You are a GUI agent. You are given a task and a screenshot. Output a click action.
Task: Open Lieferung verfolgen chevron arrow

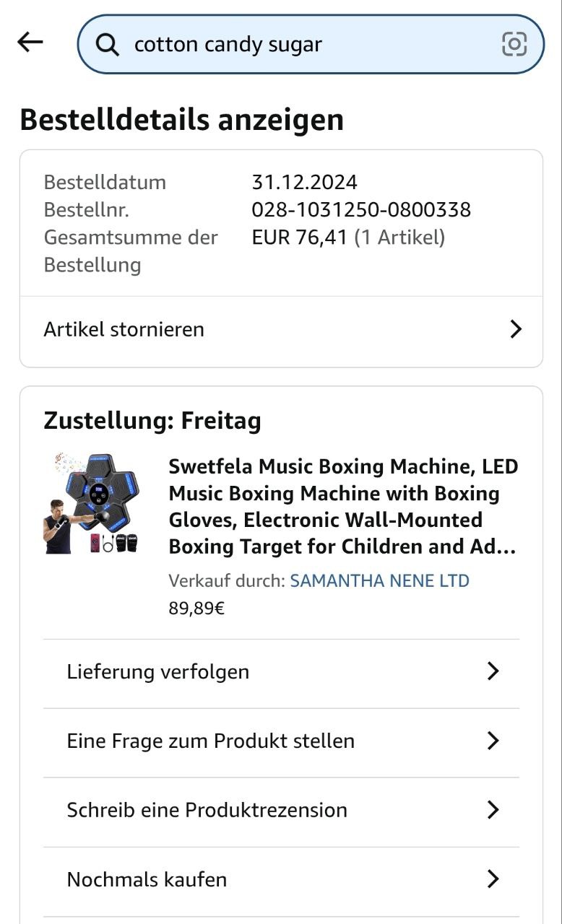[493, 671]
